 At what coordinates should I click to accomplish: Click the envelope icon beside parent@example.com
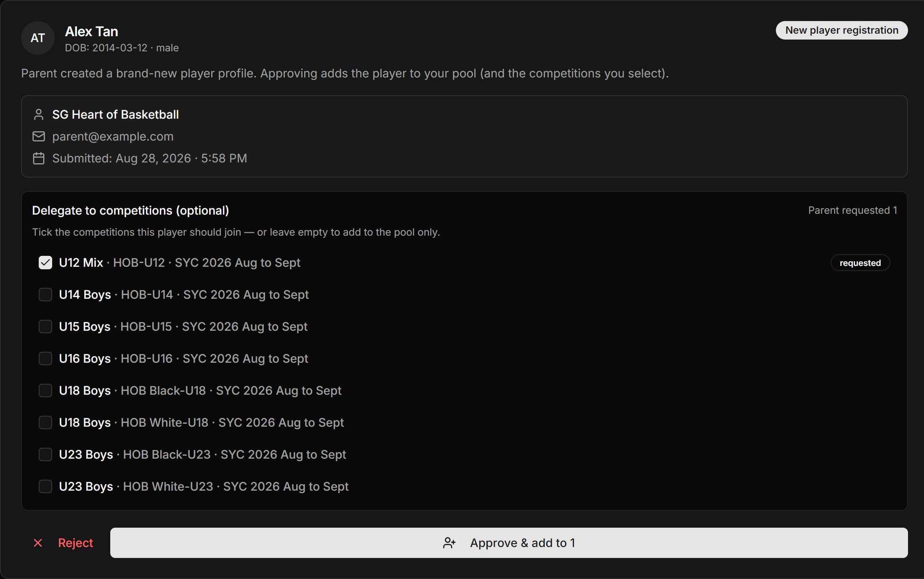[39, 136]
